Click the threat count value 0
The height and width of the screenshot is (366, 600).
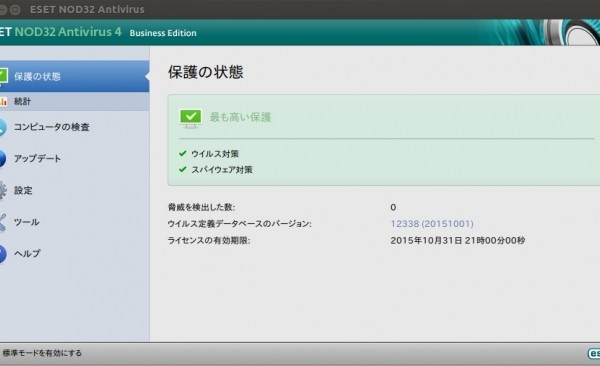[x=393, y=207]
